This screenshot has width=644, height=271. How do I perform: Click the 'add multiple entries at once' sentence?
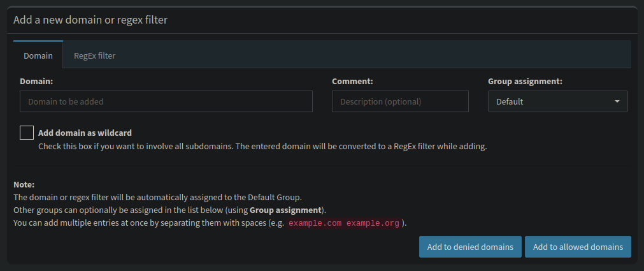tap(210, 223)
